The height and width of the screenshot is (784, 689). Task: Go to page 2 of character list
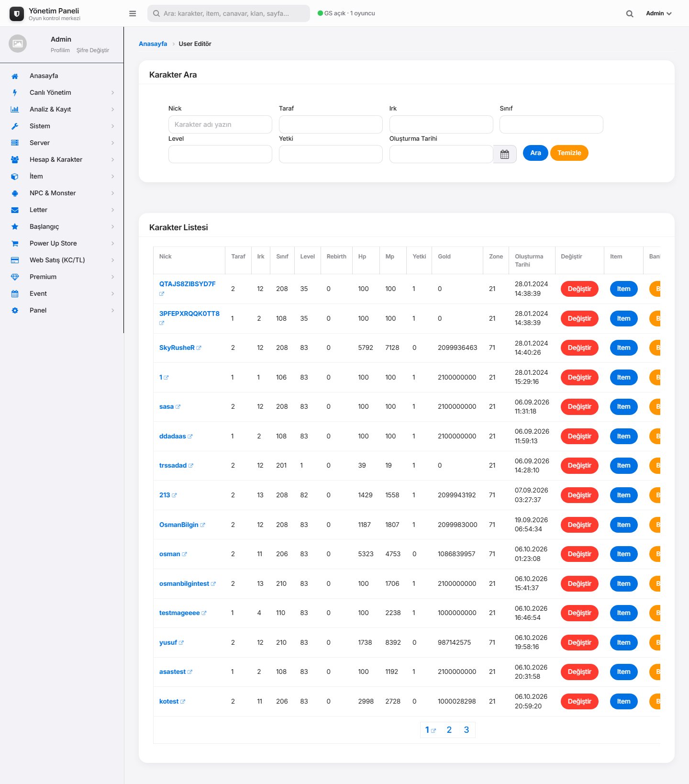click(449, 730)
